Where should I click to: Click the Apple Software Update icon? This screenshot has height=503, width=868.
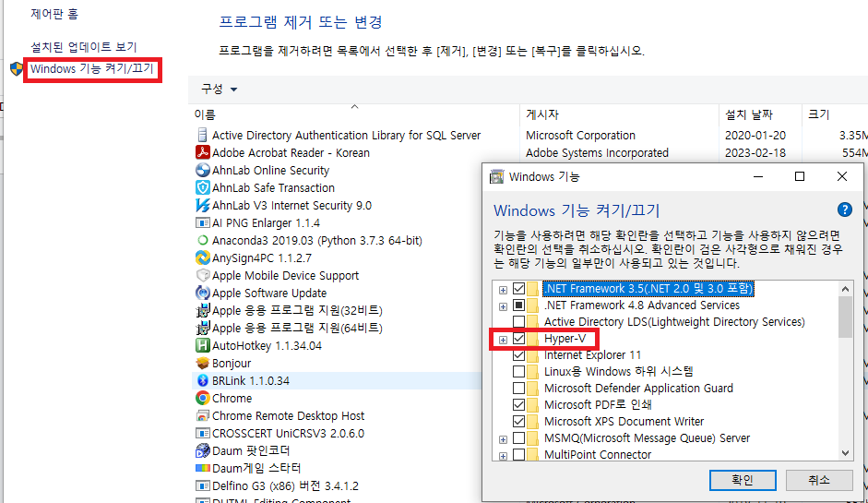click(203, 293)
